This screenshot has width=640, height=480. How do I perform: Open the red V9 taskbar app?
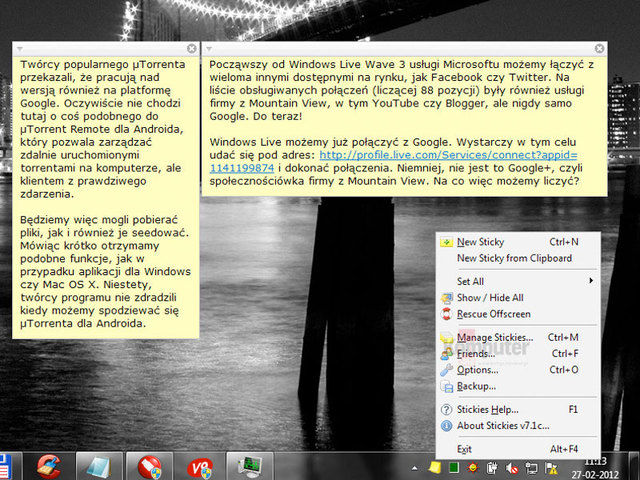200,466
